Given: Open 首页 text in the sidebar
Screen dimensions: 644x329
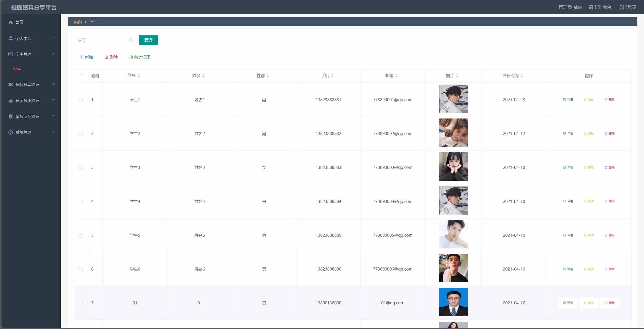Looking at the screenshot, I should (20, 22).
